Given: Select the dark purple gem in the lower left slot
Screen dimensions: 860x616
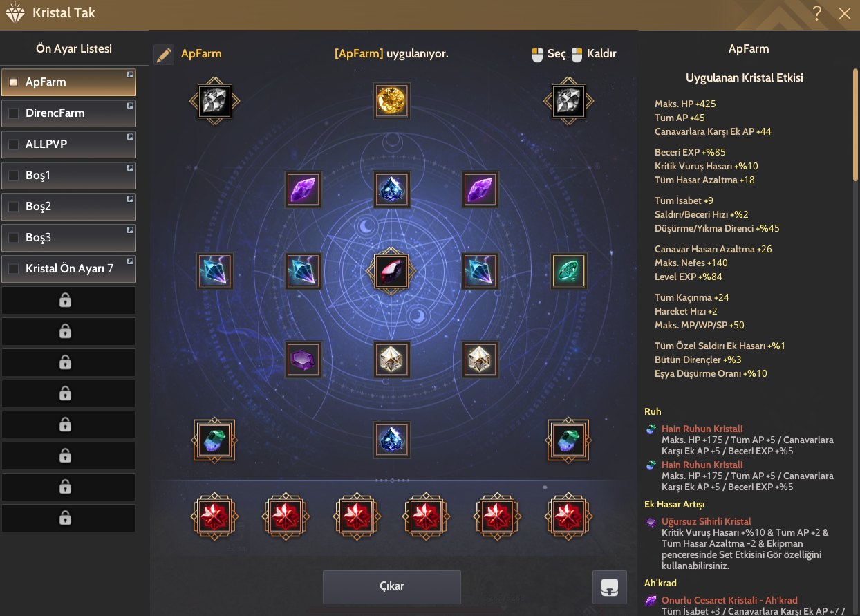Looking at the screenshot, I should click(x=303, y=359).
